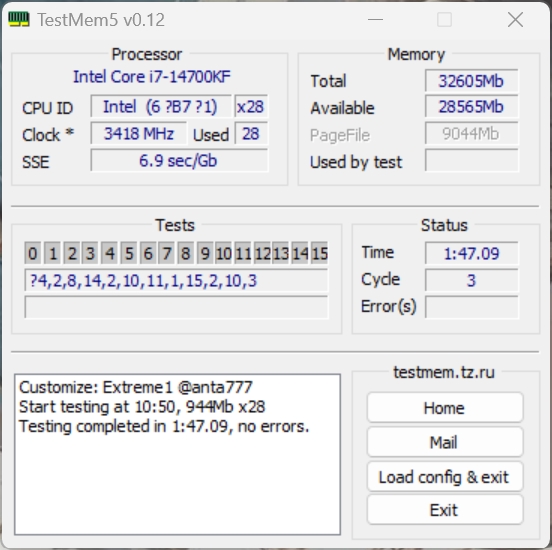Select test number 10 box
Screen dimensions: 552x550
[224, 253]
